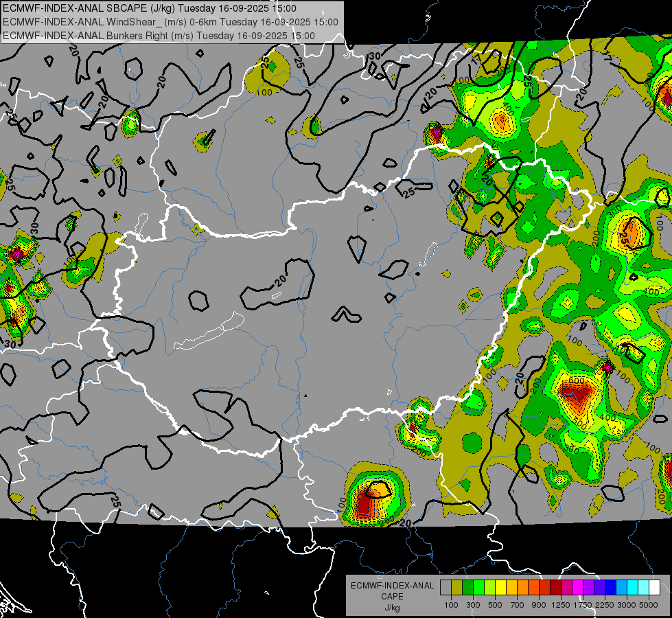
Task: Select the dark green legend swatch
Action: coord(467,587)
